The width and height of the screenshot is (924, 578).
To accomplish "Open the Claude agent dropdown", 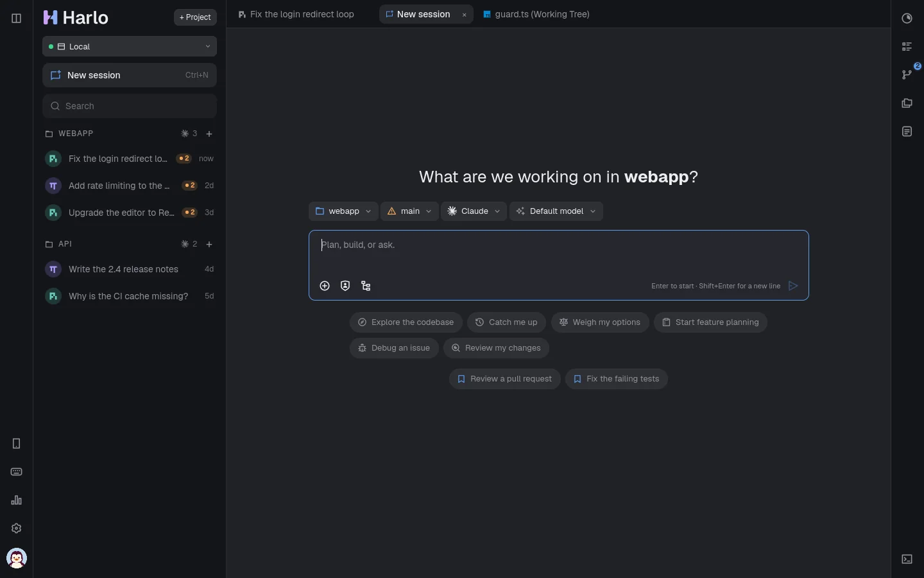I will coord(474,211).
